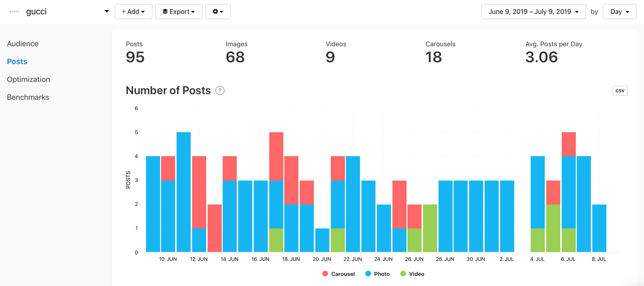The image size is (644, 286).
Task: Click the 24. JUN axis label
Action: coord(383,259)
